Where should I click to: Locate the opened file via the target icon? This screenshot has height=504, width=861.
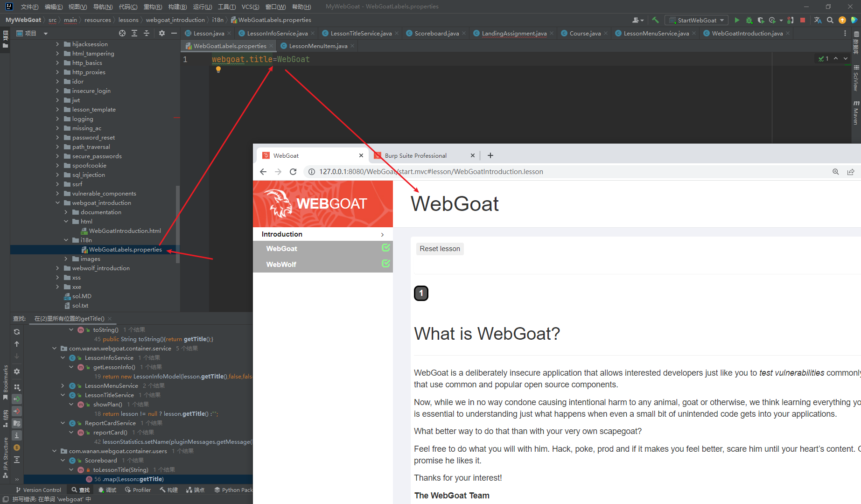tap(122, 33)
